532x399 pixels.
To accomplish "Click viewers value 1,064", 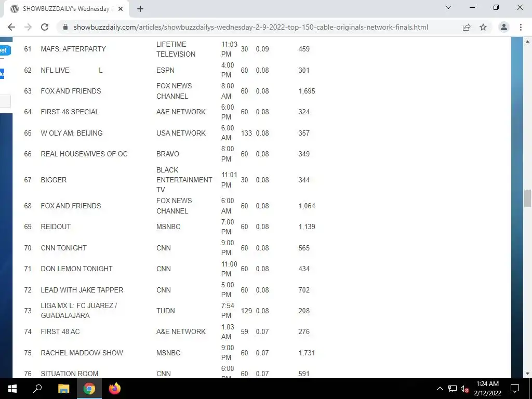I will click(x=307, y=206).
